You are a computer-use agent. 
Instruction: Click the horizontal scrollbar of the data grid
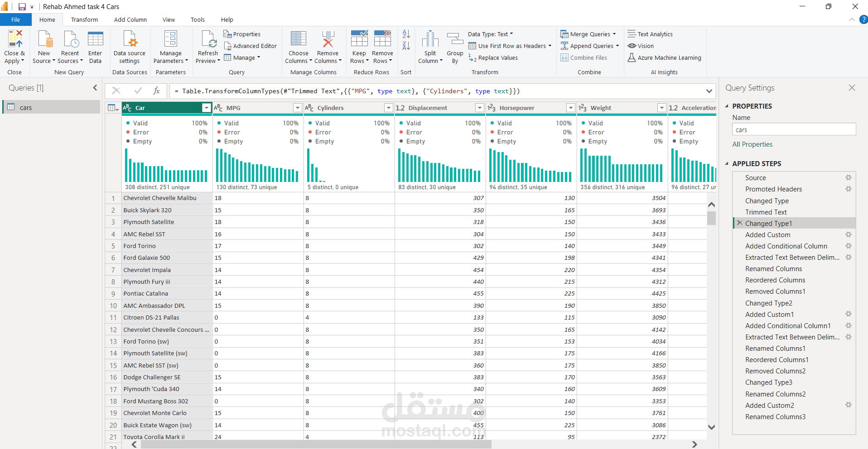tap(316, 444)
